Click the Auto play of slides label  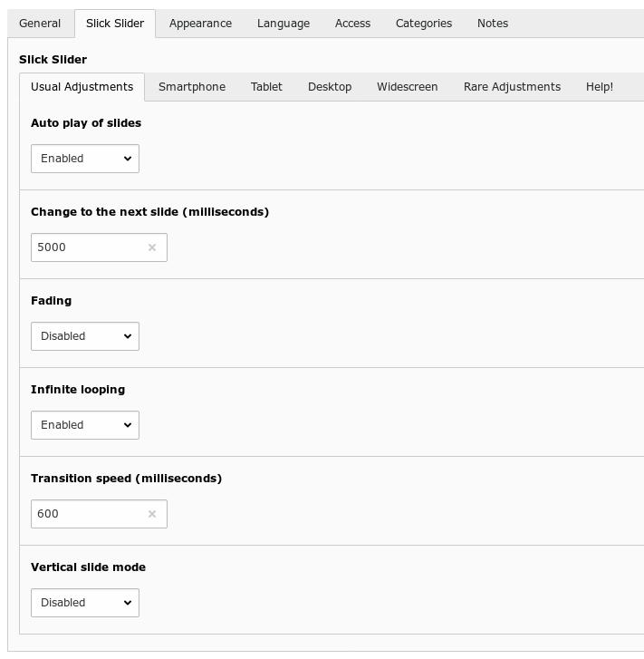point(86,123)
